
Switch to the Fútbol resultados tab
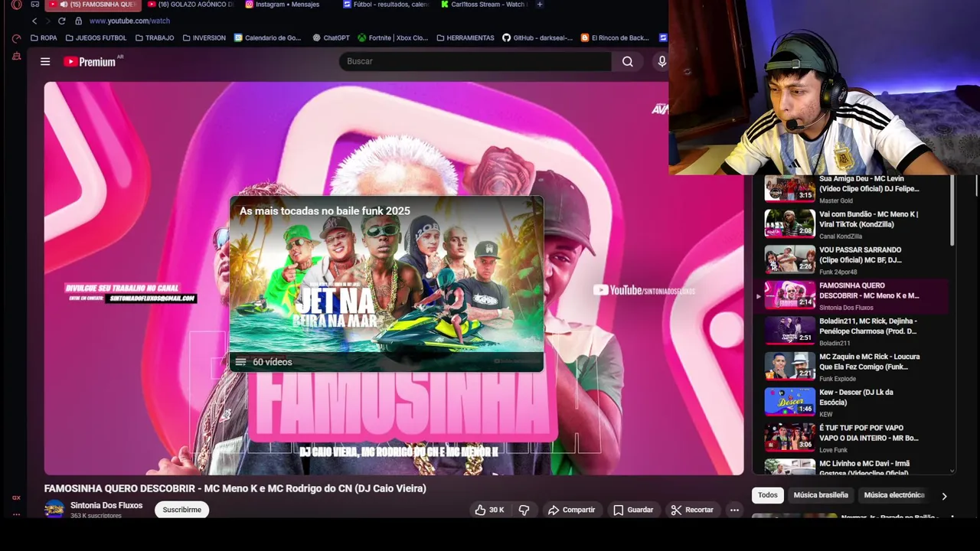tap(386, 5)
